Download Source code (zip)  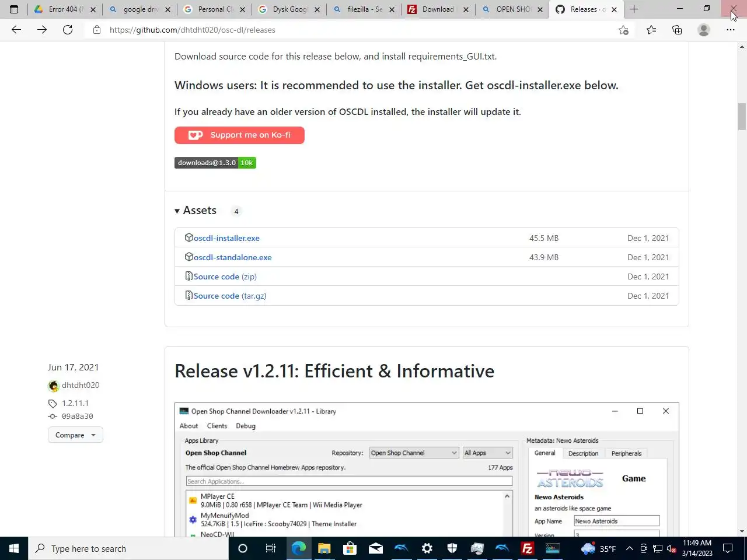225,276
